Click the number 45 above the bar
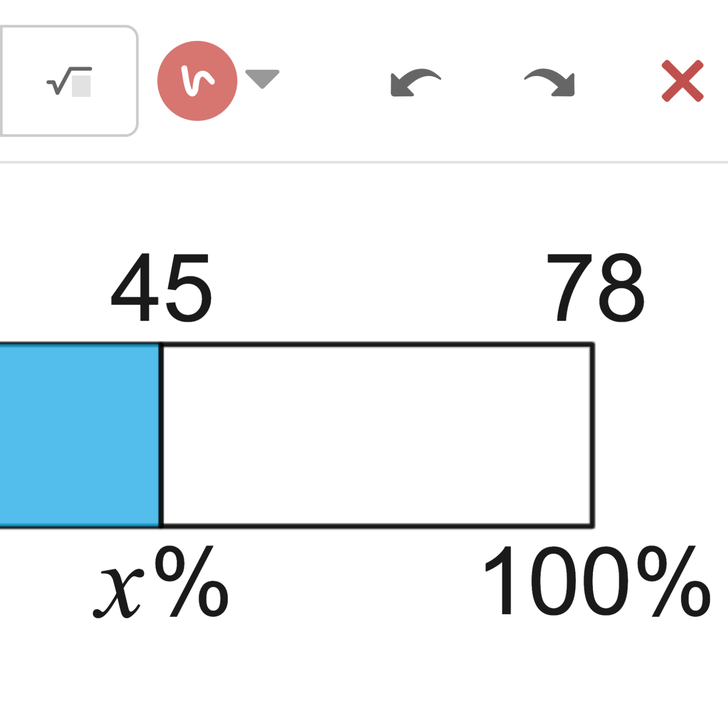The image size is (728, 728). [162, 288]
